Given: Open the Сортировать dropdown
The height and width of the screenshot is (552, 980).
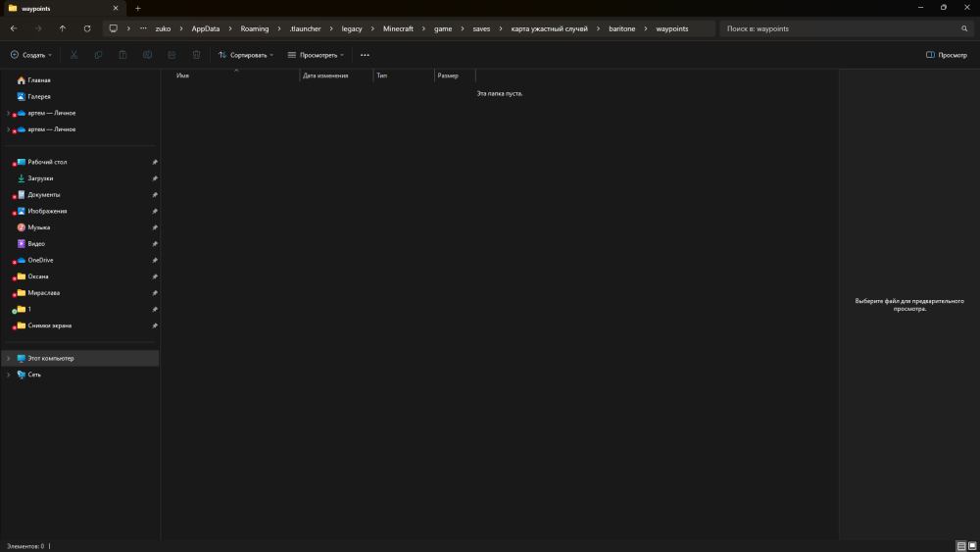Looking at the screenshot, I should [x=246, y=55].
